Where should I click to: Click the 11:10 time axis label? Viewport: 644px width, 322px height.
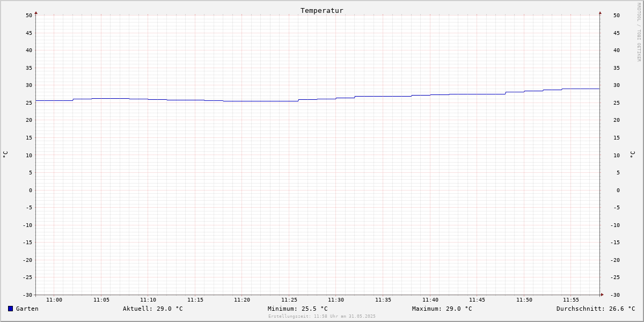click(x=148, y=300)
